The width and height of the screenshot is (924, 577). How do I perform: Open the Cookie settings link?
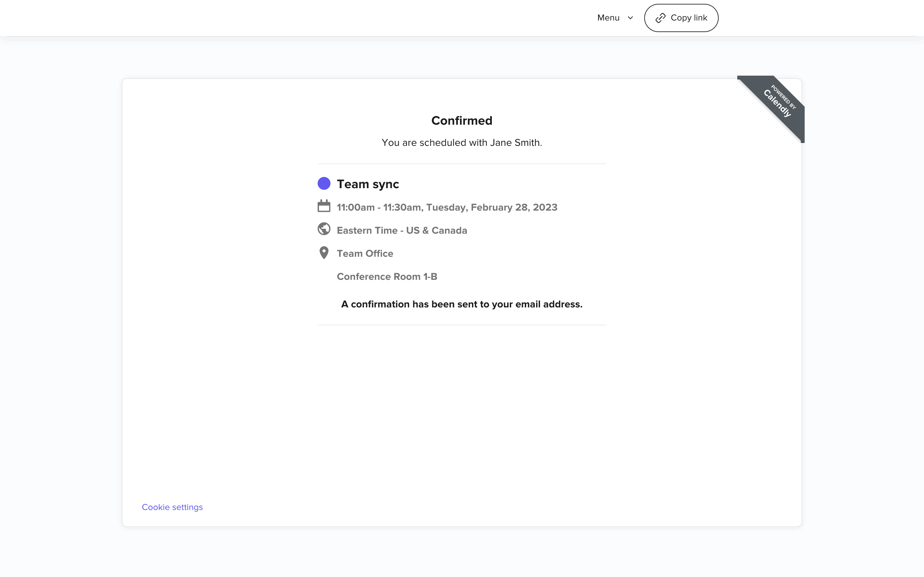click(x=172, y=507)
